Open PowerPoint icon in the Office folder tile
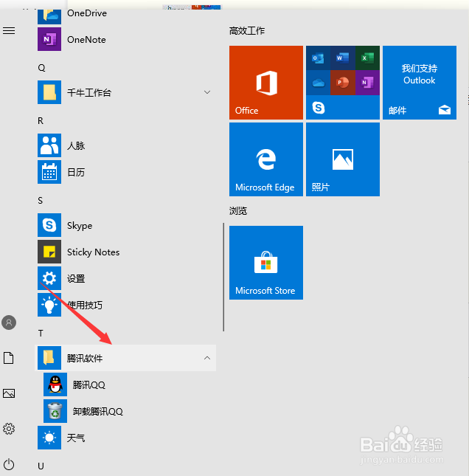Screen dimensions: 469x476 342,83
